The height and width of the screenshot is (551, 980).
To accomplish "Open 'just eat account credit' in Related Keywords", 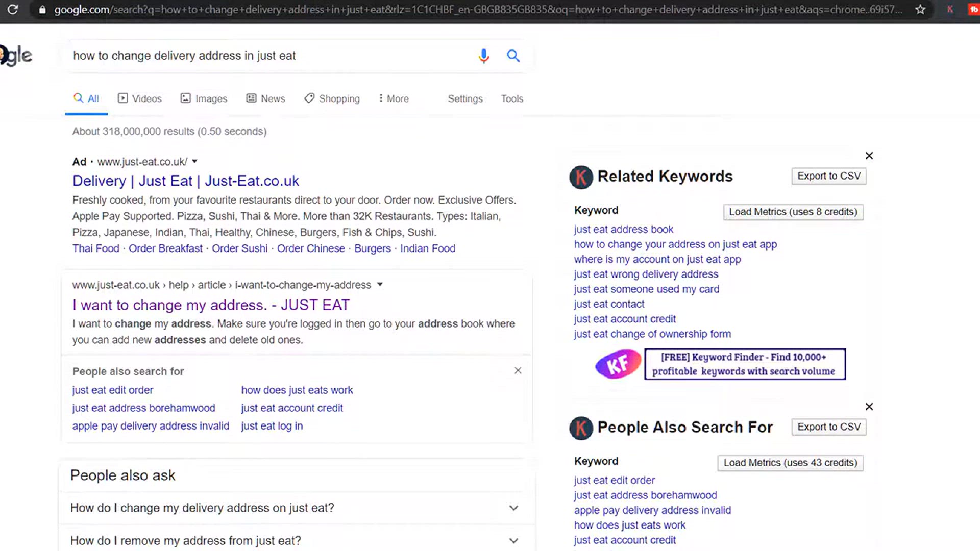I will 625,319.
